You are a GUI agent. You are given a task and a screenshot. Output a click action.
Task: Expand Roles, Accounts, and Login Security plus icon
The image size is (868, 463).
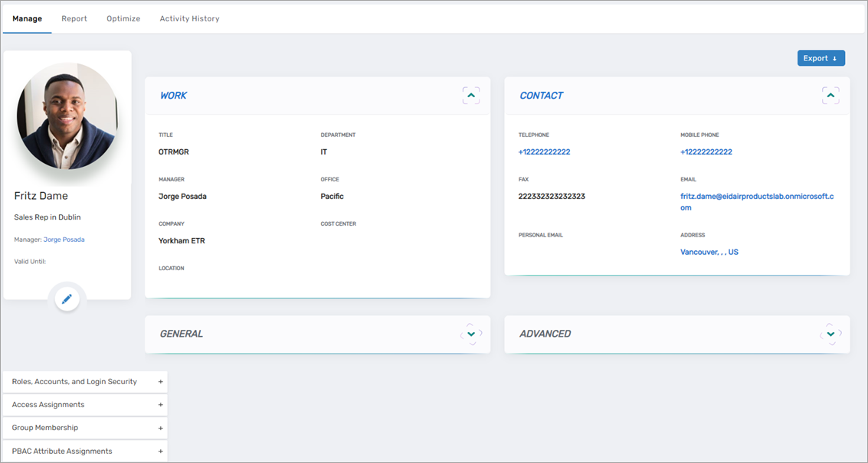pyautogui.click(x=160, y=381)
